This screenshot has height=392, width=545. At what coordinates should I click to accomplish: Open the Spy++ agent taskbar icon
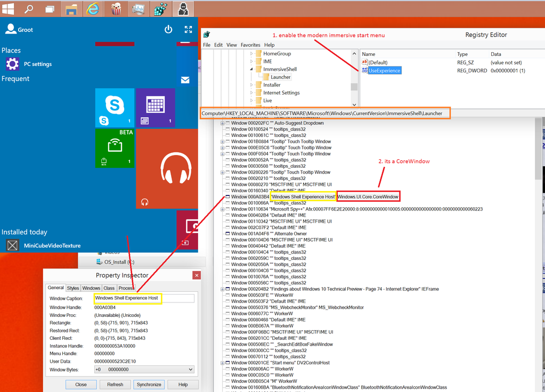point(183,9)
